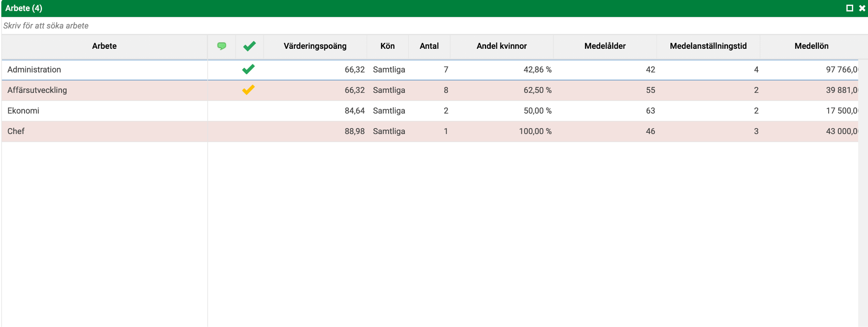Focus the 'Skriv för att söka arbete' search field
This screenshot has height=327, width=868.
click(x=434, y=25)
